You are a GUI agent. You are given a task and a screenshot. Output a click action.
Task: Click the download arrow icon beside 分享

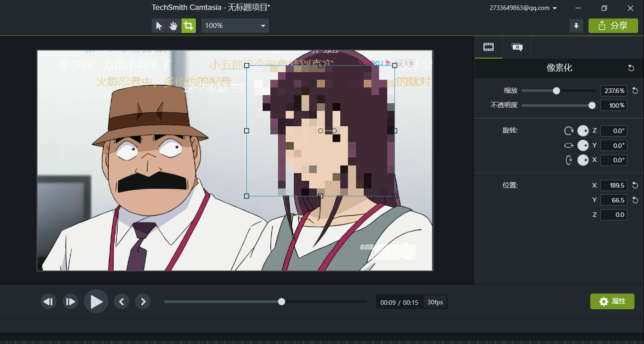576,26
